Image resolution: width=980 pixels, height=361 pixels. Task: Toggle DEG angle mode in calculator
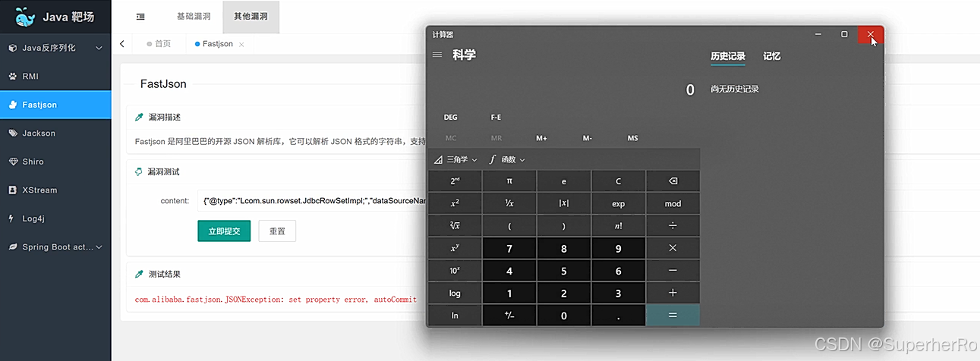pyautogui.click(x=451, y=118)
